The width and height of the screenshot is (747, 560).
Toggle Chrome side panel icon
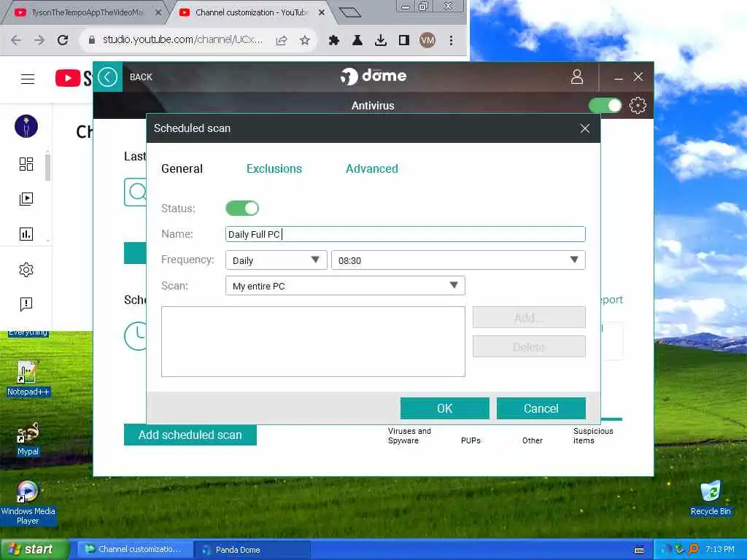point(404,41)
